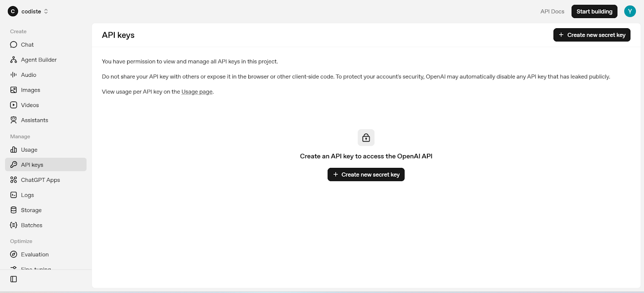Click the Storage database icon

coord(14,210)
